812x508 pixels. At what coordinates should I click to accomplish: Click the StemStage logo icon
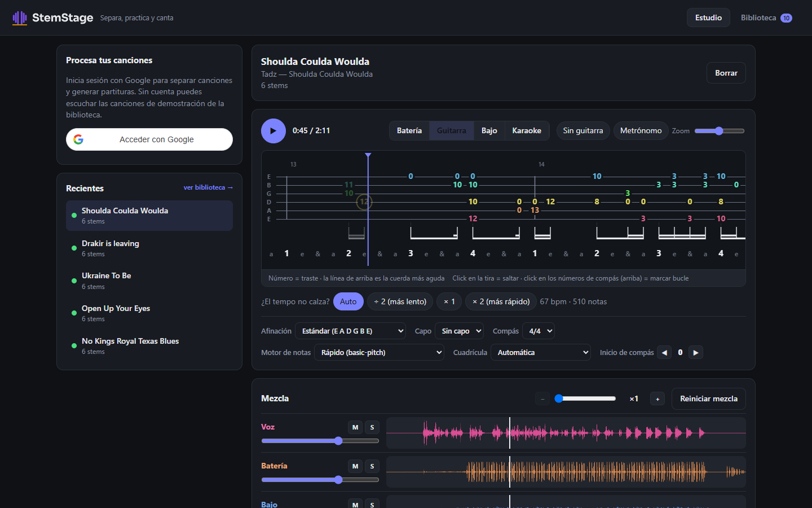pyautogui.click(x=20, y=18)
